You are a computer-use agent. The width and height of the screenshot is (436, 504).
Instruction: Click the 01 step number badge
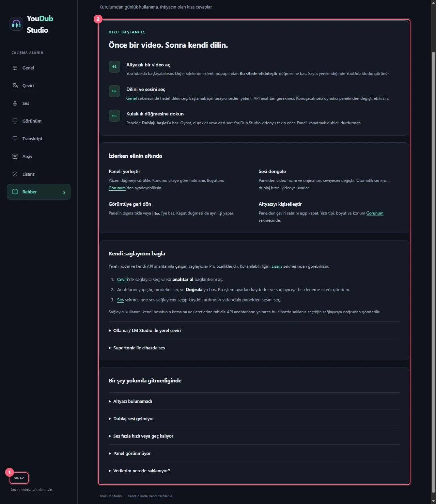tap(114, 67)
